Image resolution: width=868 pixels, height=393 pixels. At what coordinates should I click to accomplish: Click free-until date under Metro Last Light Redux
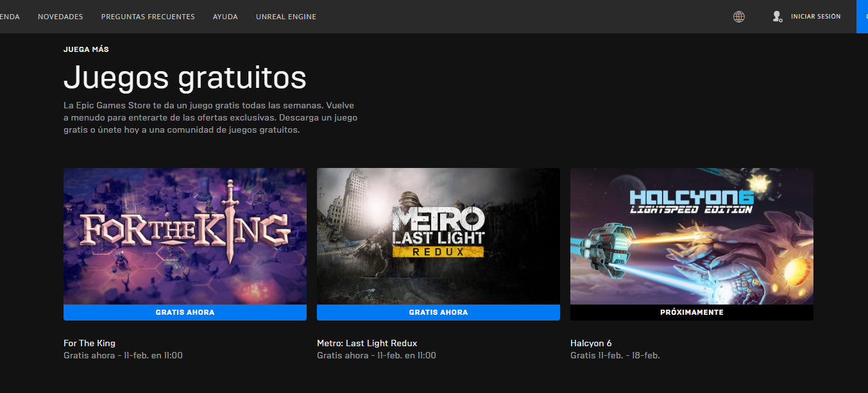coord(377,355)
